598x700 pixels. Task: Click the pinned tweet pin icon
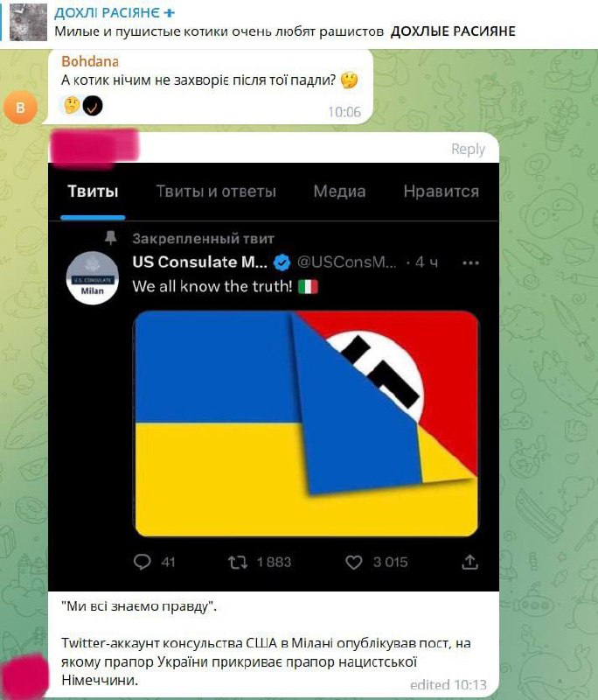tap(110, 237)
